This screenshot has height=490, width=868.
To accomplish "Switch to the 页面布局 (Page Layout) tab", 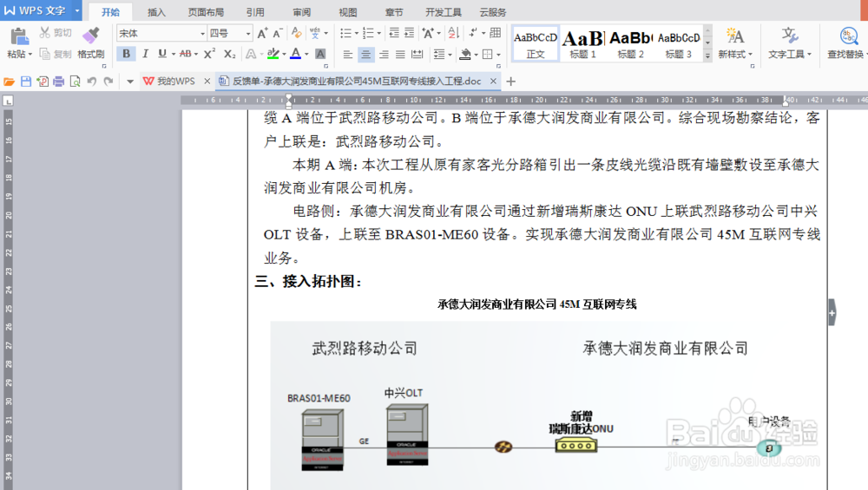I will (206, 12).
